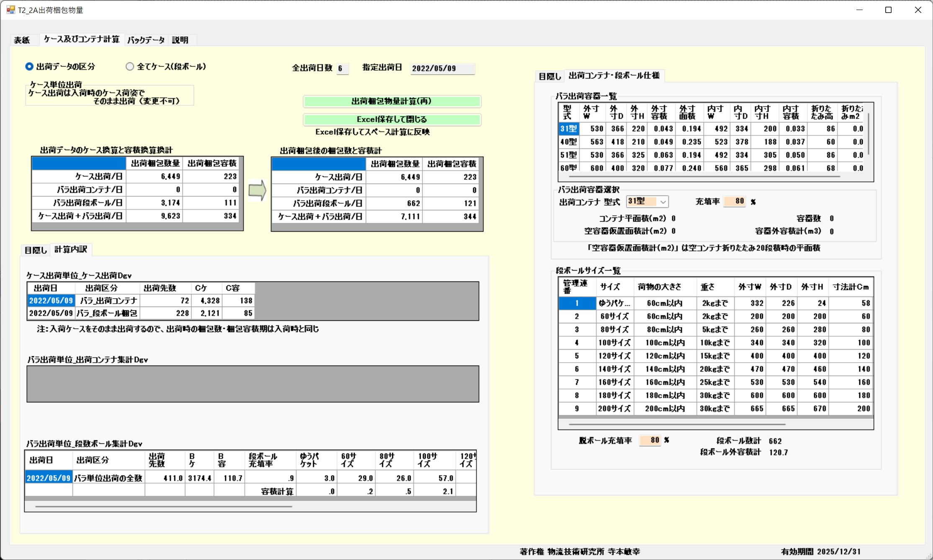Select the 目隠し tab beside 出荷コンテナ・段ボール仕様
The width and height of the screenshot is (933, 560).
(549, 77)
